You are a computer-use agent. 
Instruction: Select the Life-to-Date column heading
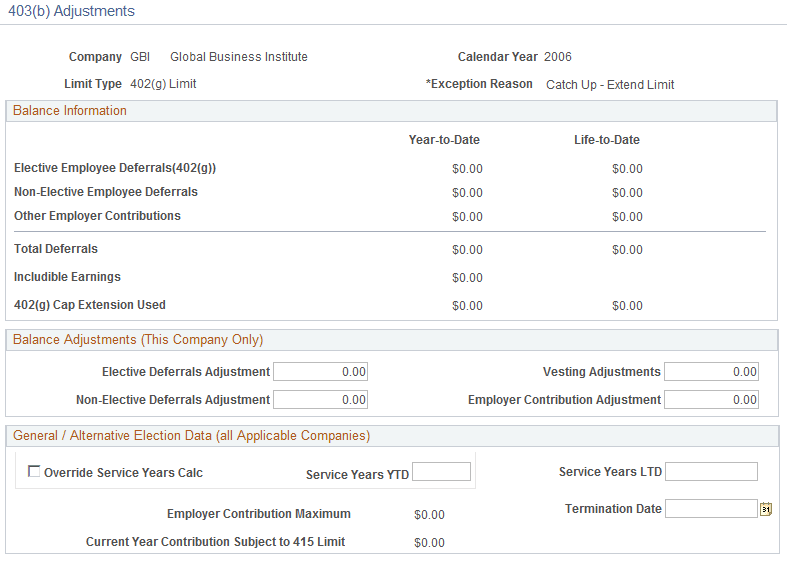click(607, 140)
